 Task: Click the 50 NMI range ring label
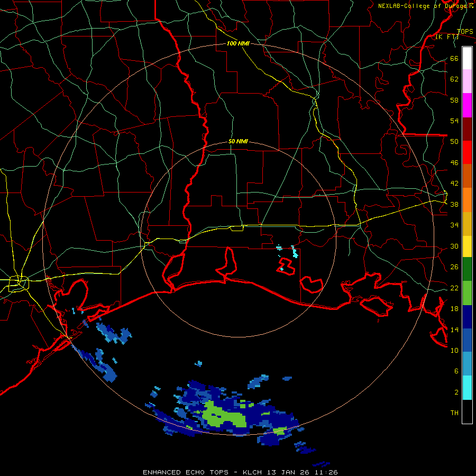coord(238,141)
